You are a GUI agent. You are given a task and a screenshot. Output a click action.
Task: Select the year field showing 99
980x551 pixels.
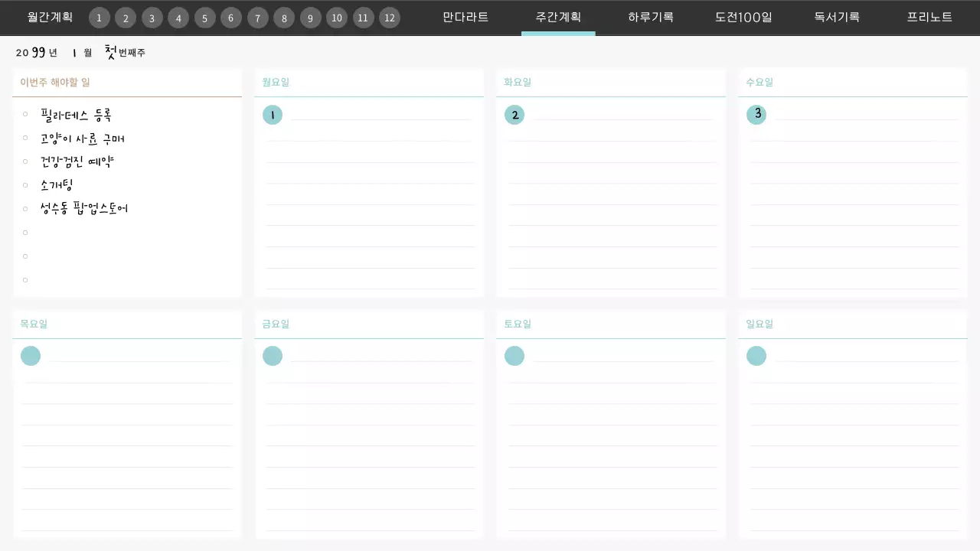pos(38,52)
